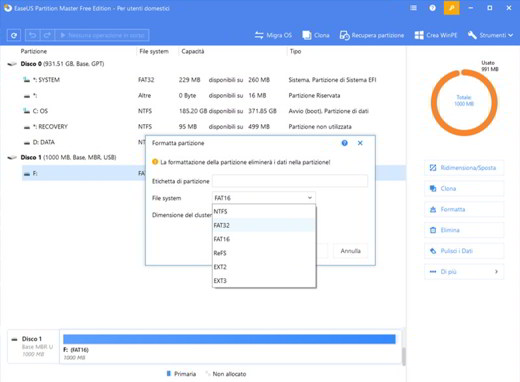This screenshot has width=520, height=382.
Task: Select the C: OS partition row
Action: click(x=213, y=111)
